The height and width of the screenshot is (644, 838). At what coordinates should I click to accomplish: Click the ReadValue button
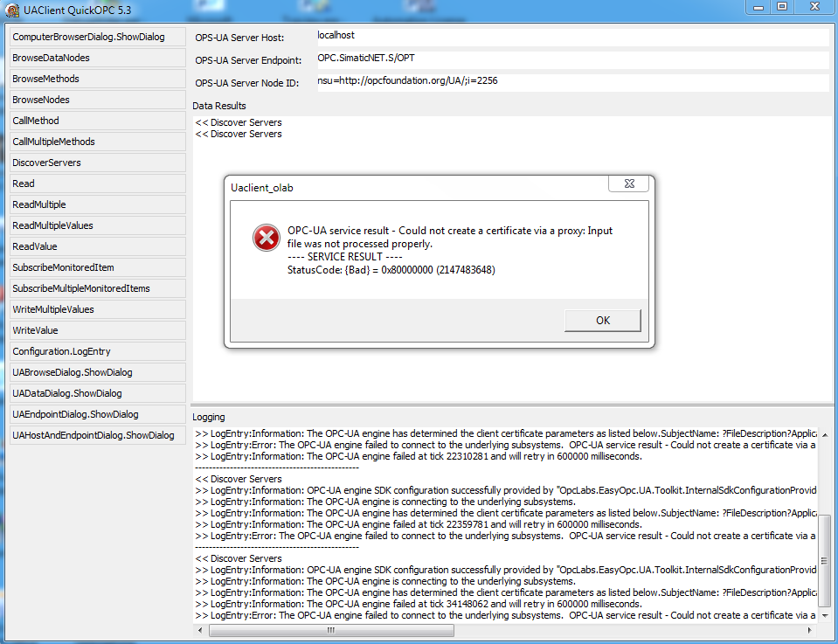98,246
